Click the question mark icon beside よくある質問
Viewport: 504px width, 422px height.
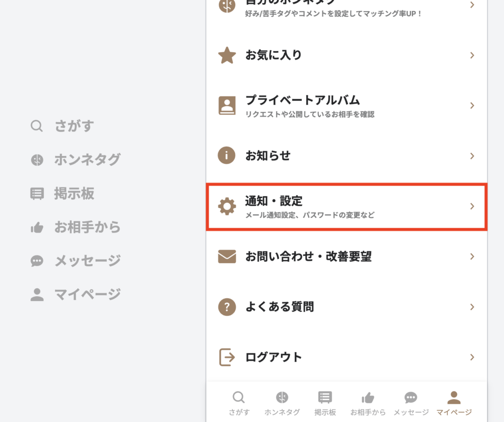click(x=226, y=306)
